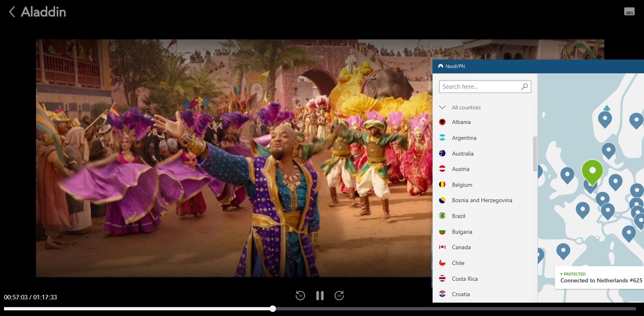Click the video progress bar handle
Image resolution: width=644 pixels, height=316 pixels.
point(273,309)
